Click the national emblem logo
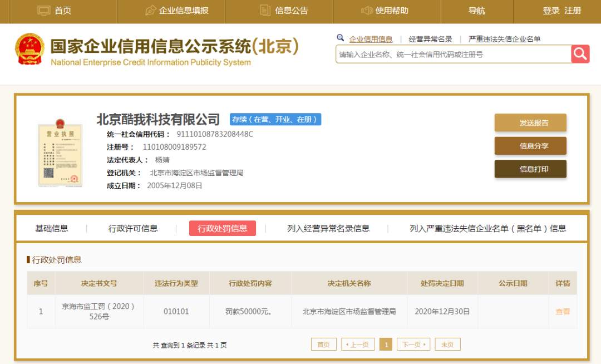 click(x=29, y=50)
